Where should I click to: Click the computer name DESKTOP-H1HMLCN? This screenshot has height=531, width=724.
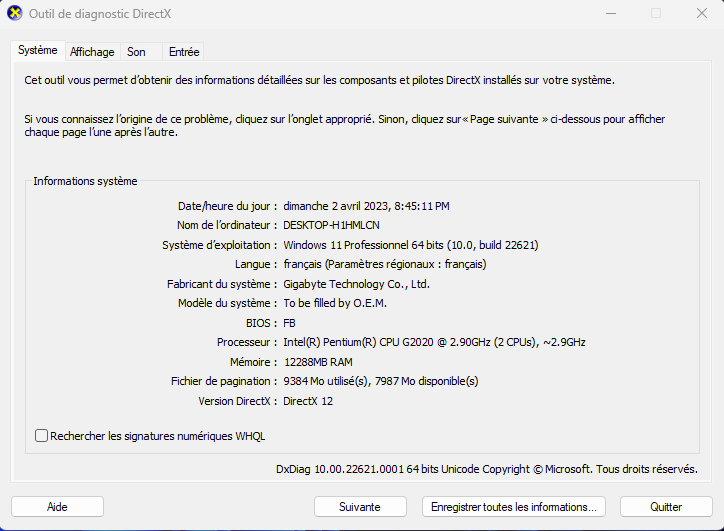click(331, 225)
